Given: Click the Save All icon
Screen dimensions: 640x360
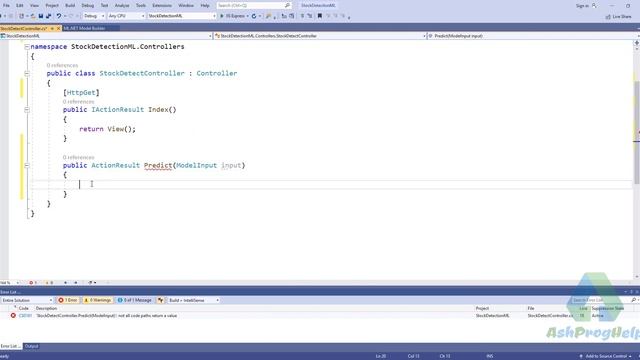Looking at the screenshot, I should [49, 16].
